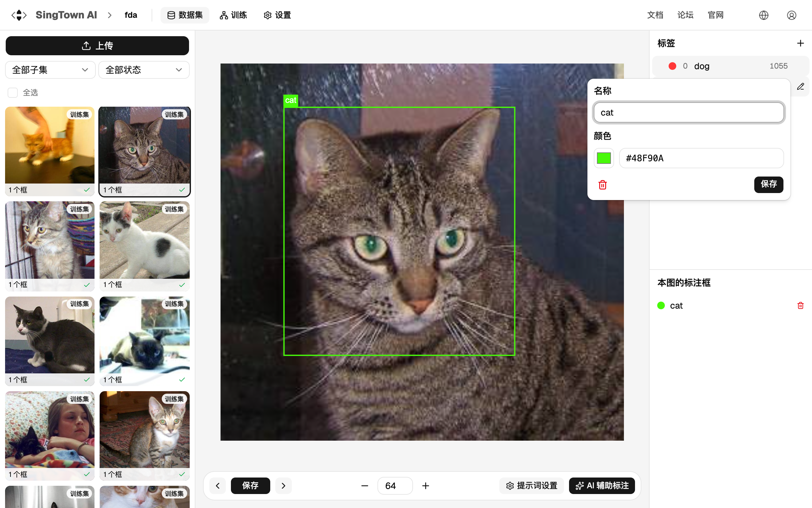812x508 pixels.
Task: Go to previous image arrow
Action: click(218, 486)
